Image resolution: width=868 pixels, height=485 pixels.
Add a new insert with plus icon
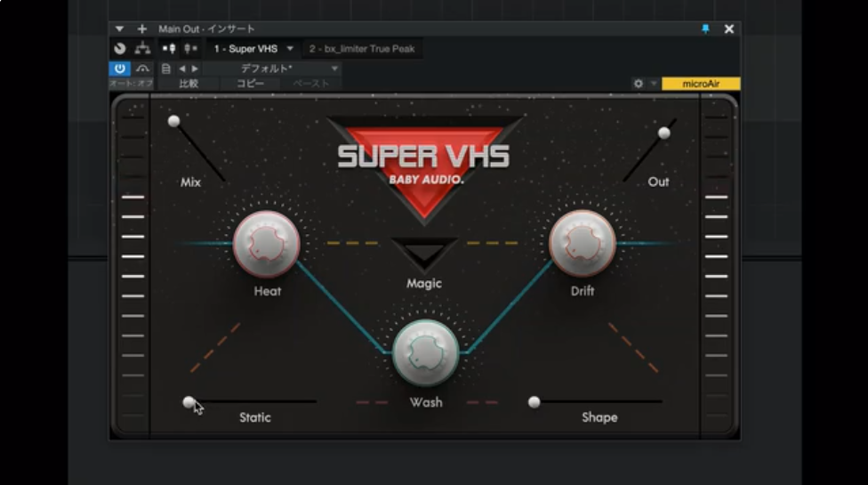(142, 28)
